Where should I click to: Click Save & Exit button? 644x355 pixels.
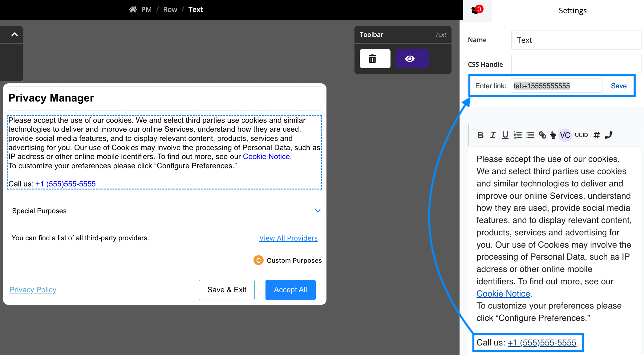(227, 290)
